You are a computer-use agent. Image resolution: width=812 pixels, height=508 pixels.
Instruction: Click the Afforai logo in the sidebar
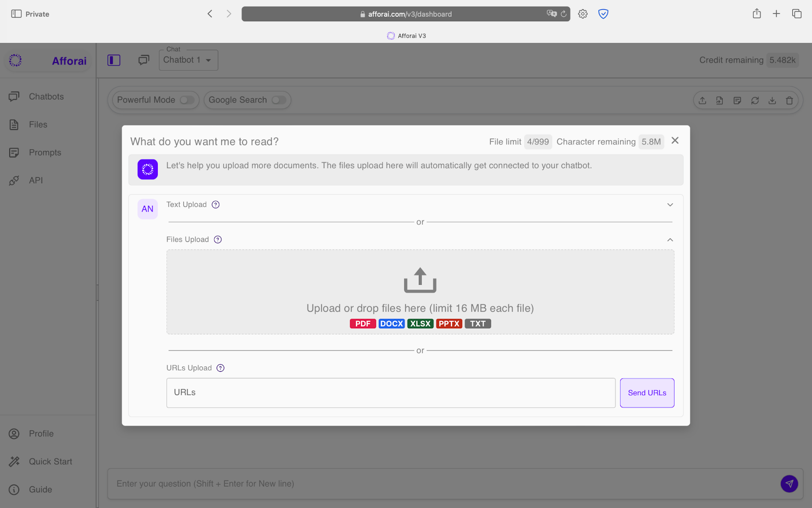point(15,60)
